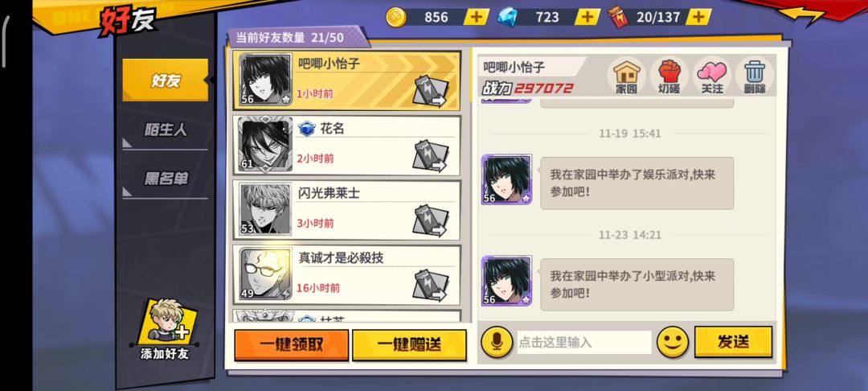
Task: Tap the 关注 pink hearts icon
Action: click(712, 76)
